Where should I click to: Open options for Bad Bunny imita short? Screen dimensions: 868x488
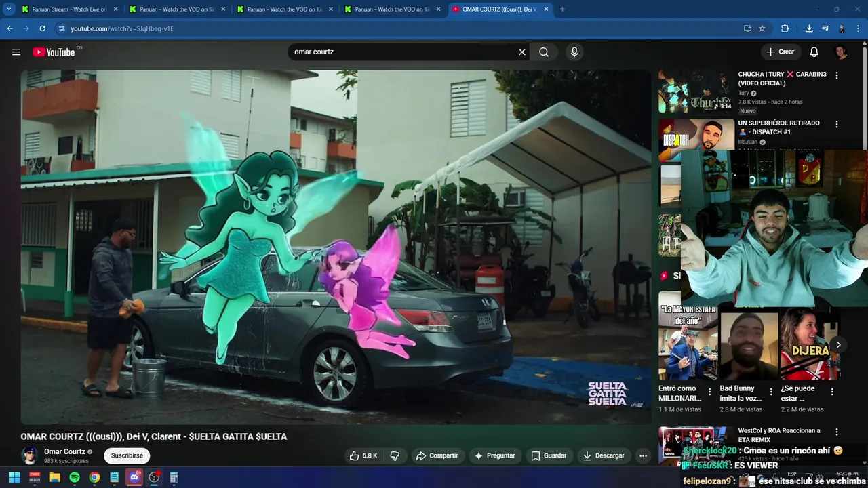click(771, 392)
